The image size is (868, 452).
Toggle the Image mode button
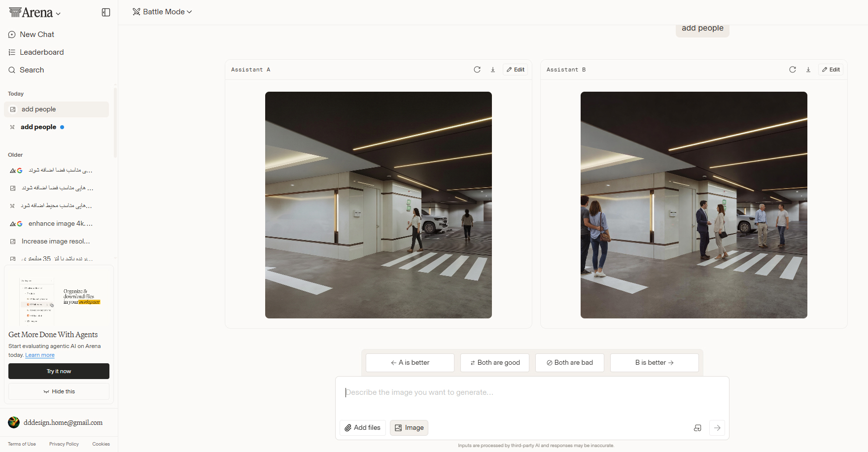click(x=409, y=428)
